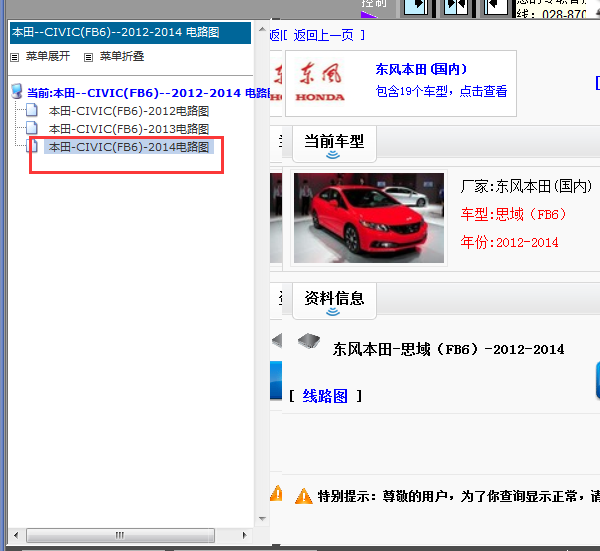
Task: Click the text 厂家:东风本田(国内)
Action: click(526, 186)
